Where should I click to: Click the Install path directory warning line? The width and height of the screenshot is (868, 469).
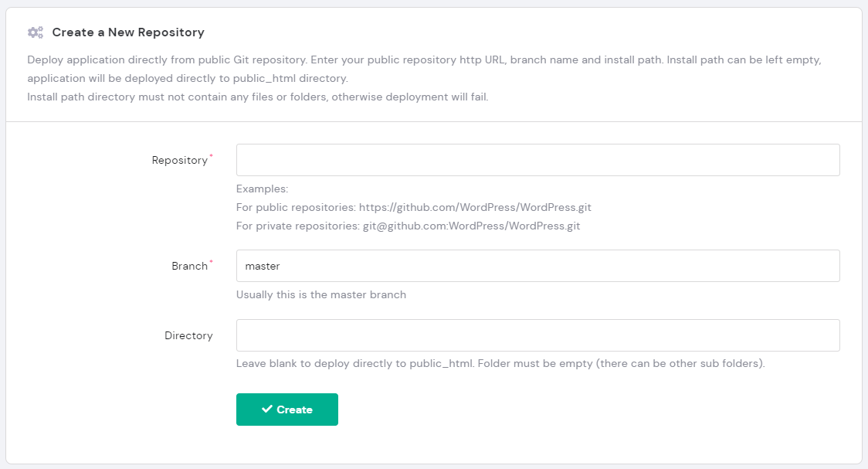257,97
